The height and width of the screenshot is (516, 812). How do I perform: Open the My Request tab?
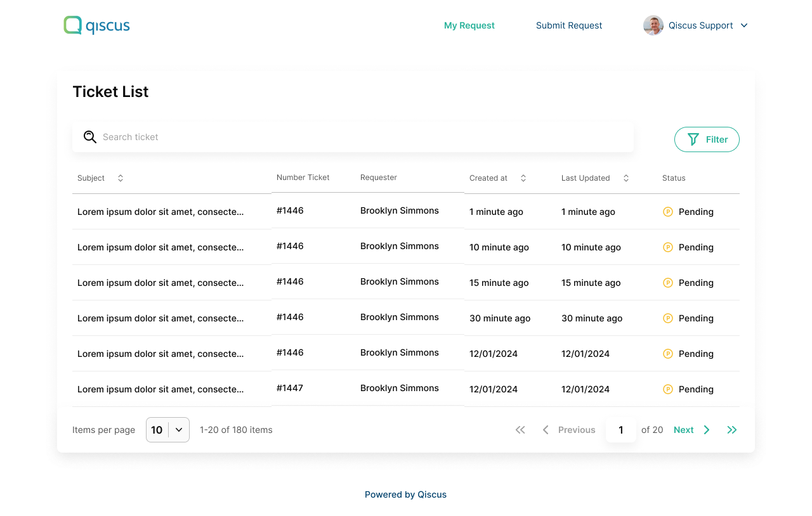coord(469,25)
